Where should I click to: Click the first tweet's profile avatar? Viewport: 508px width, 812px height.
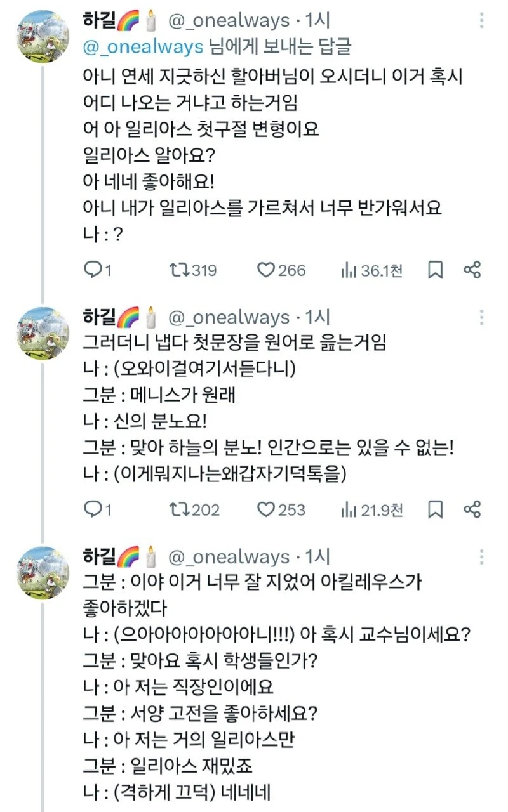click(x=42, y=37)
